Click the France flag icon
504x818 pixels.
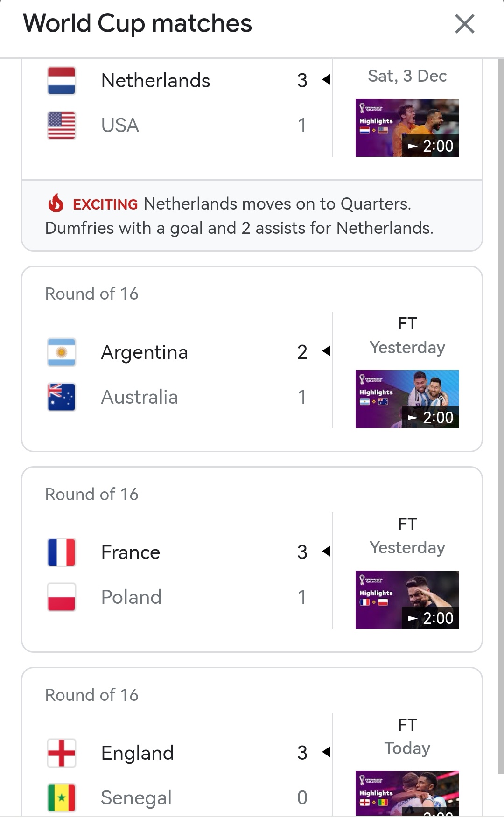pos(62,552)
